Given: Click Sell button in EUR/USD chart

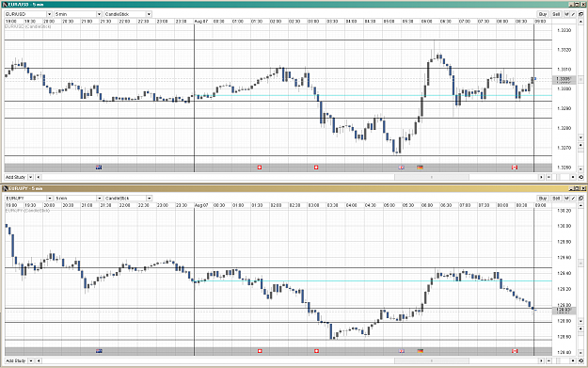Looking at the screenshot, I should coord(556,14).
